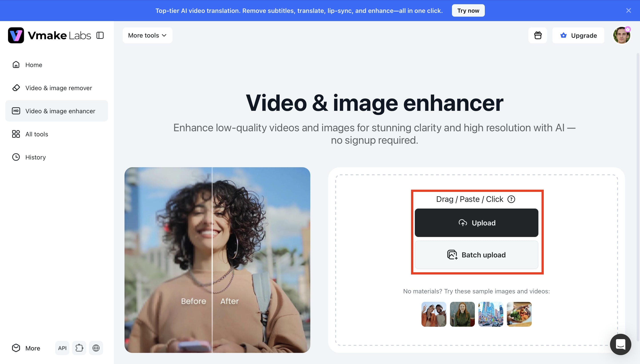Click the help question mark icon
Screen dimensions: 640x364
tap(511, 199)
